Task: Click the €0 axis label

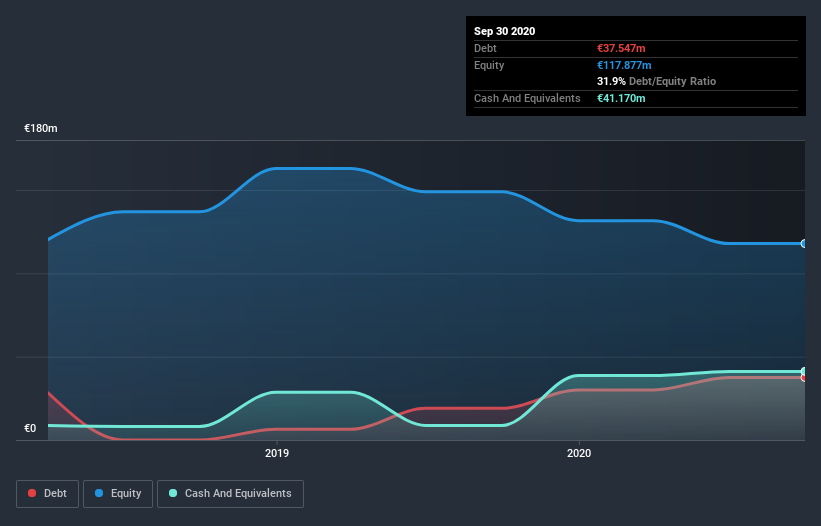Action: pos(30,428)
